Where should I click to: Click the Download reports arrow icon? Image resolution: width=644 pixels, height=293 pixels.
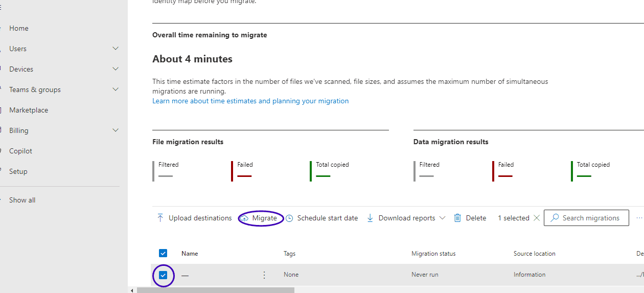[x=371, y=218]
